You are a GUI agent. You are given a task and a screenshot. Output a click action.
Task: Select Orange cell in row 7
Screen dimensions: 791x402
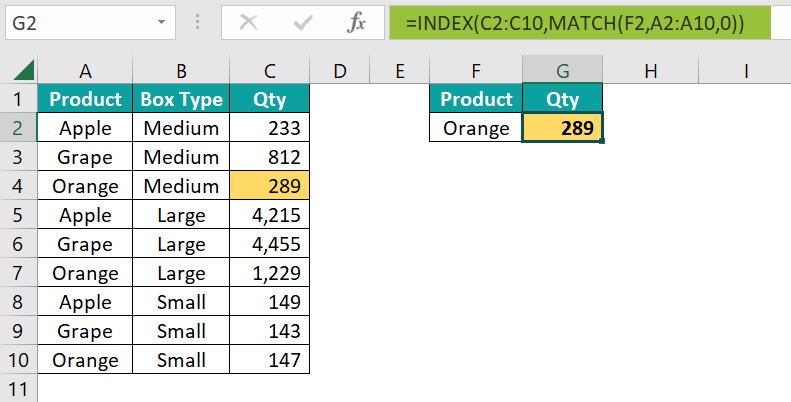(85, 273)
